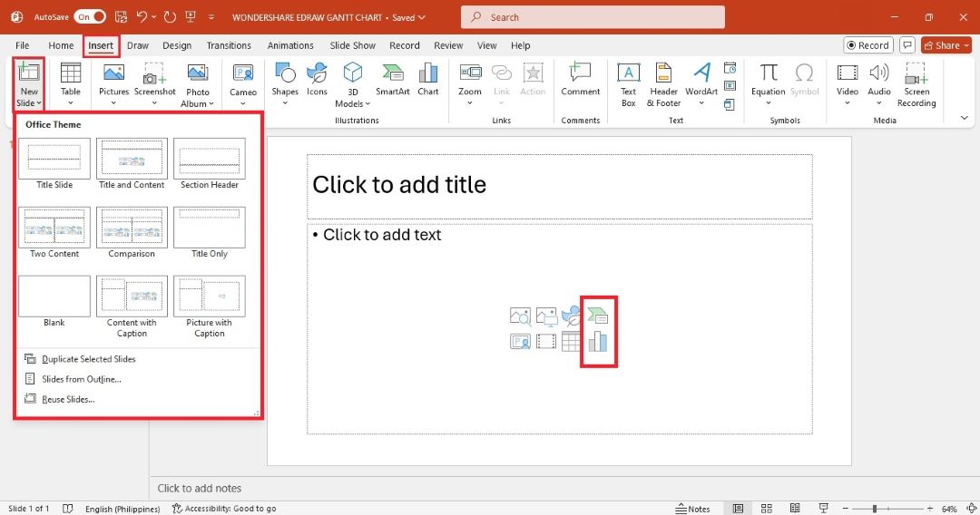The image size is (980, 515).
Task: Expand the Share dropdown arrow
Action: click(x=966, y=45)
